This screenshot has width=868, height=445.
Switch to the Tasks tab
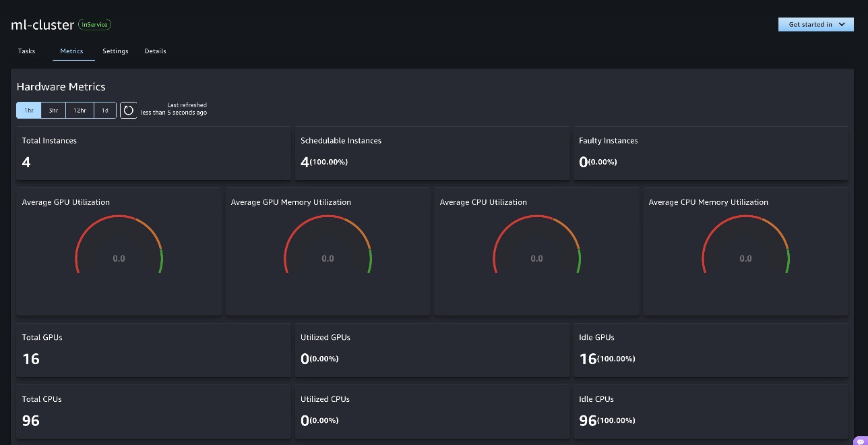tap(27, 51)
